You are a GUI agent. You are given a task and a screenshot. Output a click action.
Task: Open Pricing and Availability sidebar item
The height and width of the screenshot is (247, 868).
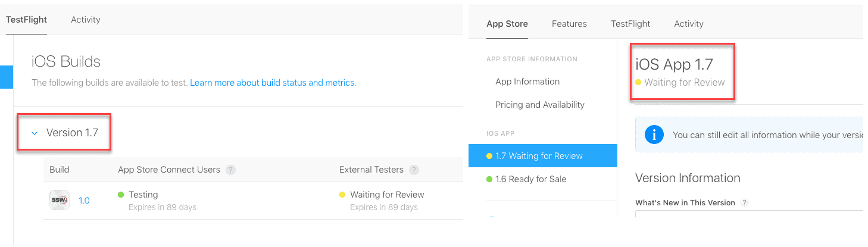pos(540,105)
